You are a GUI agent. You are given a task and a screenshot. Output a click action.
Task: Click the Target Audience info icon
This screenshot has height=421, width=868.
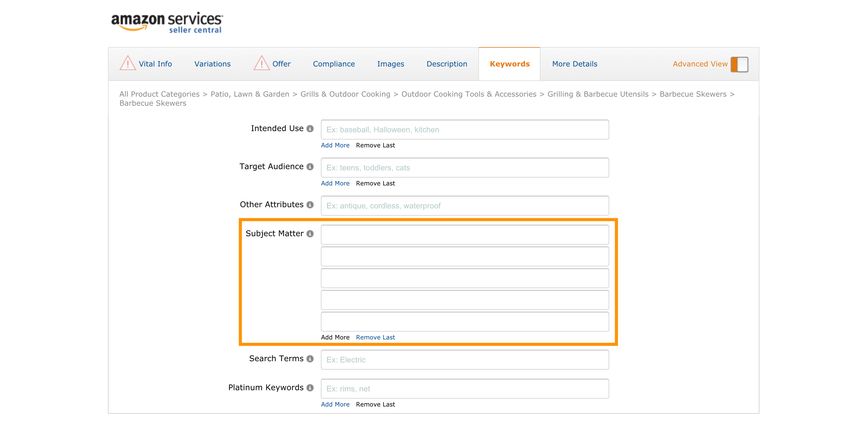(x=310, y=167)
